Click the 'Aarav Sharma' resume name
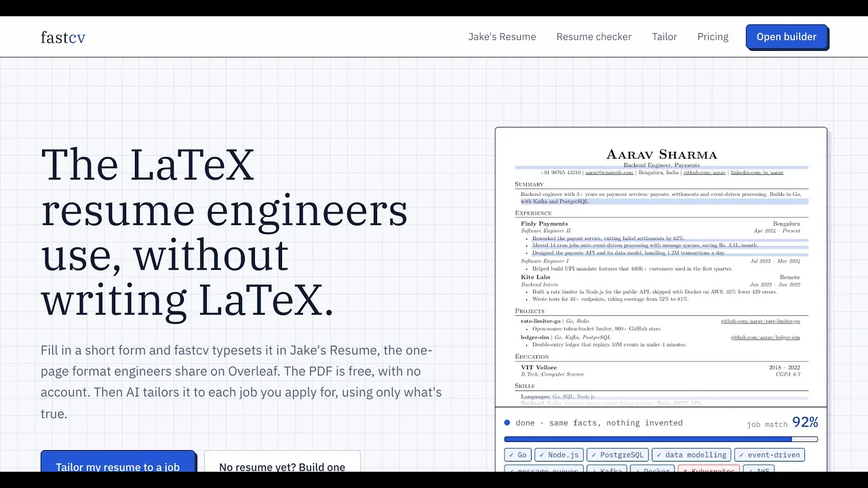Image resolution: width=868 pixels, height=488 pixels. point(661,155)
